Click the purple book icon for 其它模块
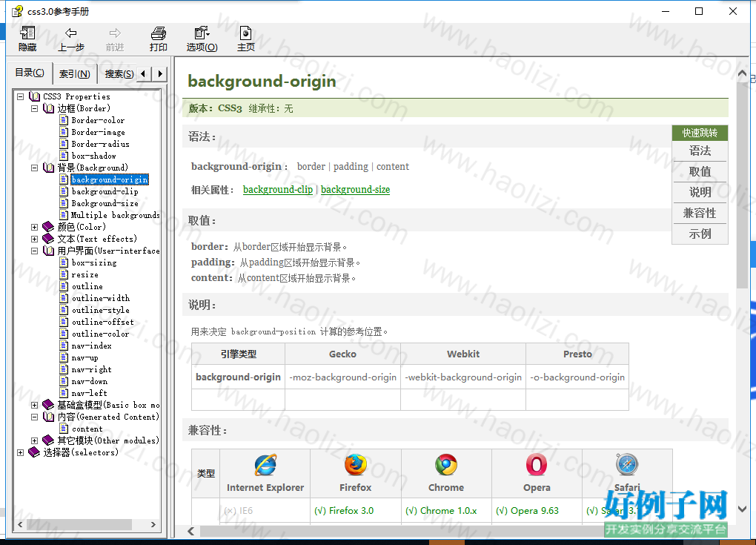The width and height of the screenshot is (756, 545). (48, 440)
